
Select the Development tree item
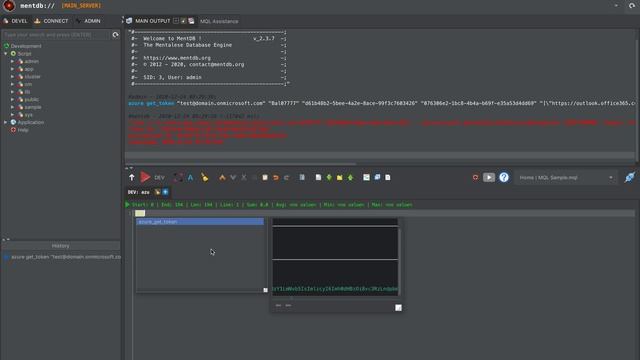(x=26, y=46)
